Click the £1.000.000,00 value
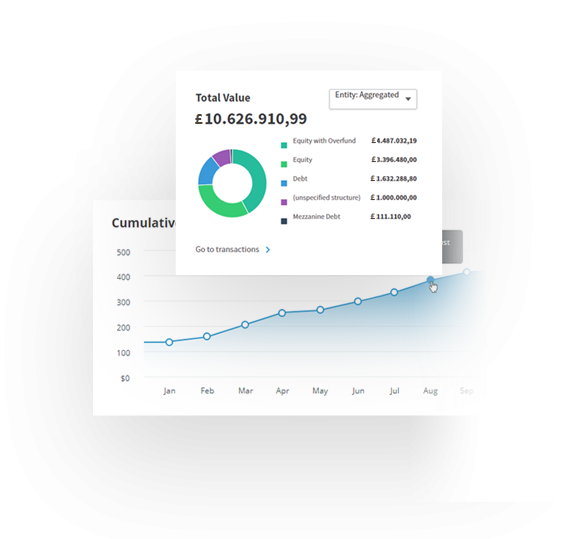The height and width of the screenshot is (539, 576). point(393,198)
